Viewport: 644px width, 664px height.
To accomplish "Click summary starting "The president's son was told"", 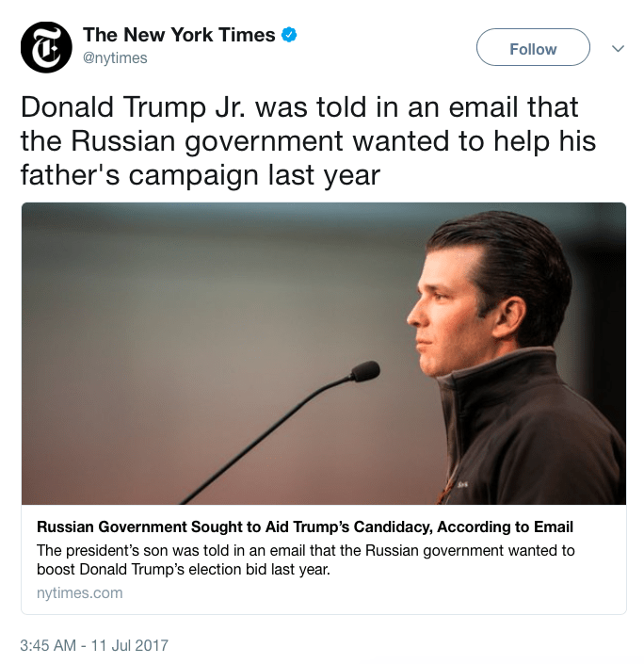I will point(305,550).
